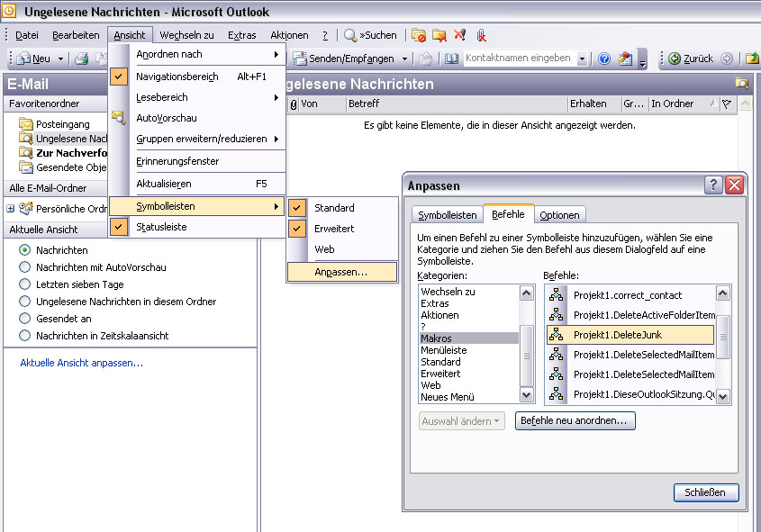Toggle the Statusleiste menu option
The width and height of the screenshot is (761, 532).
196,227
